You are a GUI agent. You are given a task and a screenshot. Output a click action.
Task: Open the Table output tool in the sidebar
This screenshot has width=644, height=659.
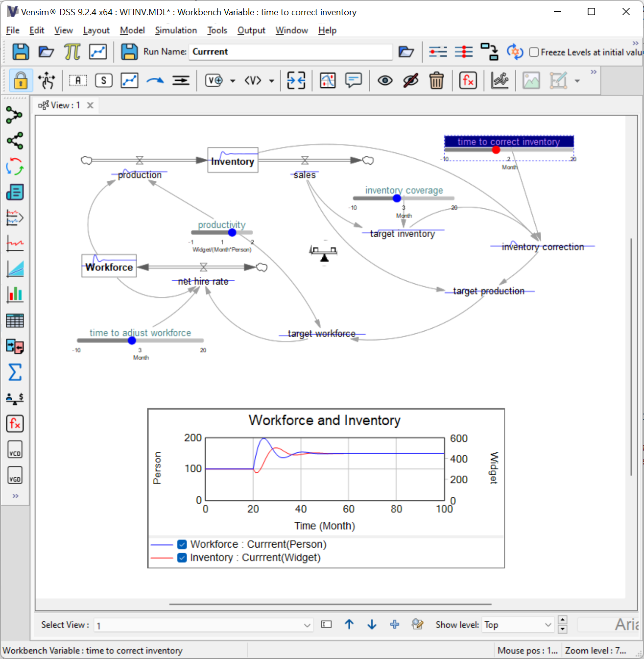(x=15, y=320)
